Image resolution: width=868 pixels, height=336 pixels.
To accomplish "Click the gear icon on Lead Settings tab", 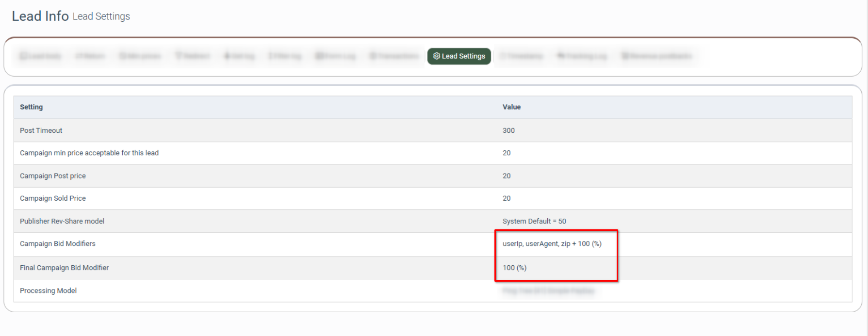I will 436,56.
